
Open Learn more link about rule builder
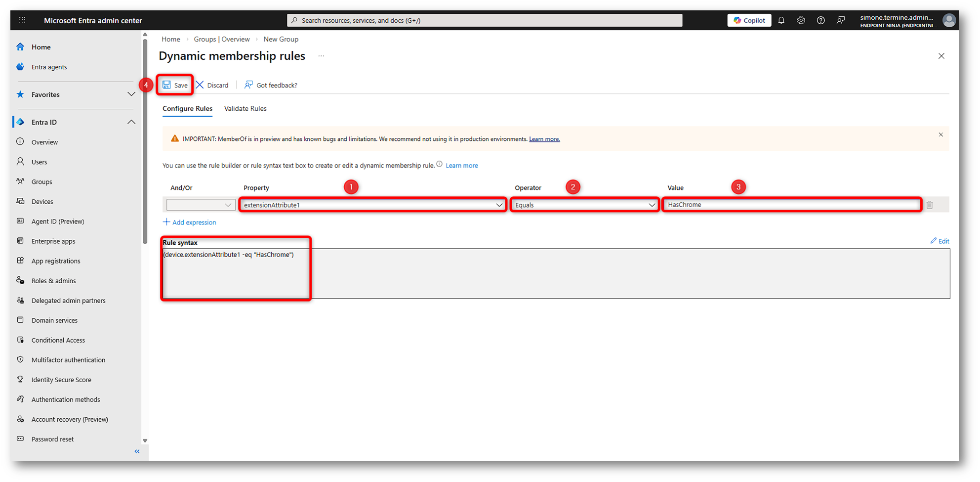pyautogui.click(x=462, y=166)
